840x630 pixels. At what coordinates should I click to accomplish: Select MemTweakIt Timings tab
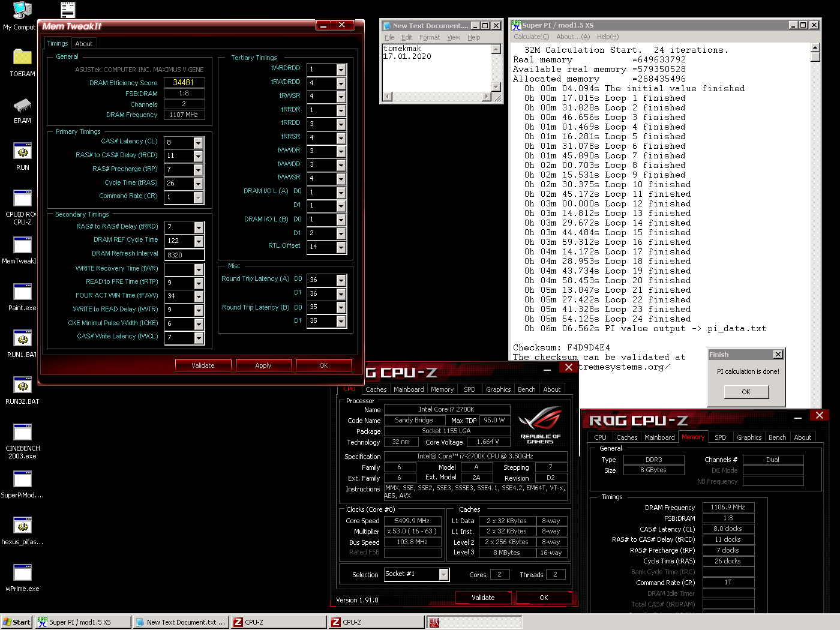coord(58,43)
